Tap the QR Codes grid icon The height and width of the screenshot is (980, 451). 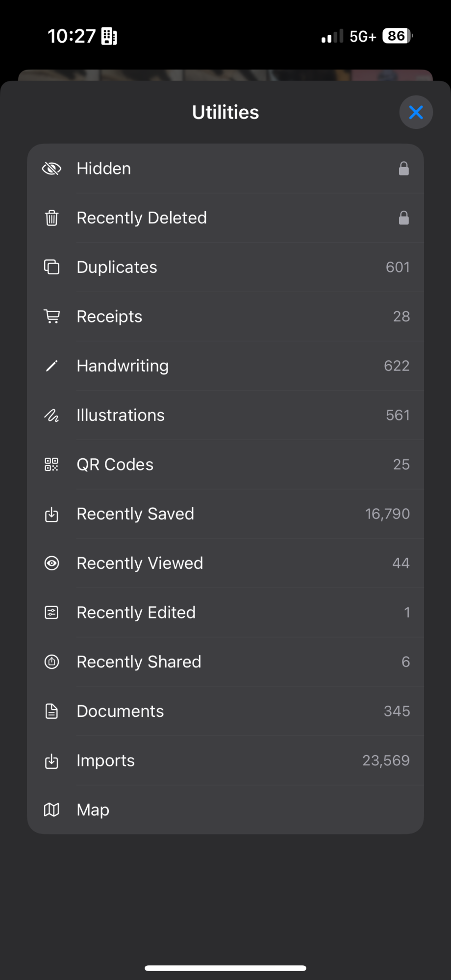coord(51,465)
